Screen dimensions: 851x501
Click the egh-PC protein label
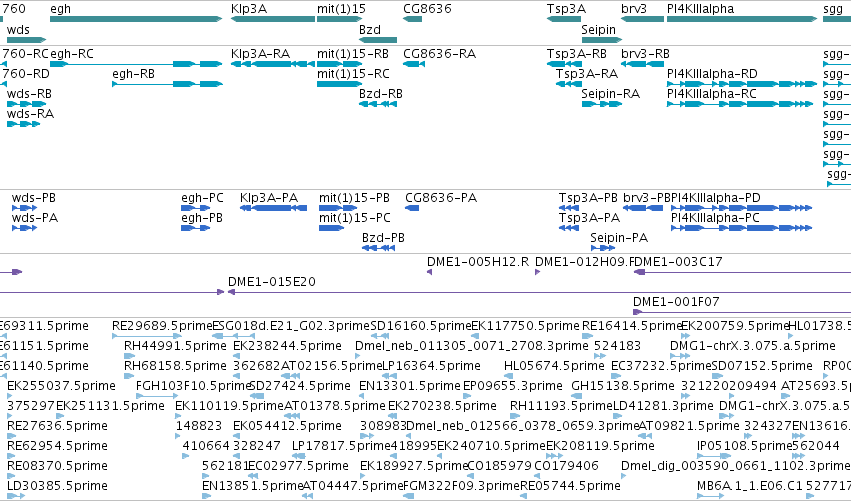click(202, 198)
